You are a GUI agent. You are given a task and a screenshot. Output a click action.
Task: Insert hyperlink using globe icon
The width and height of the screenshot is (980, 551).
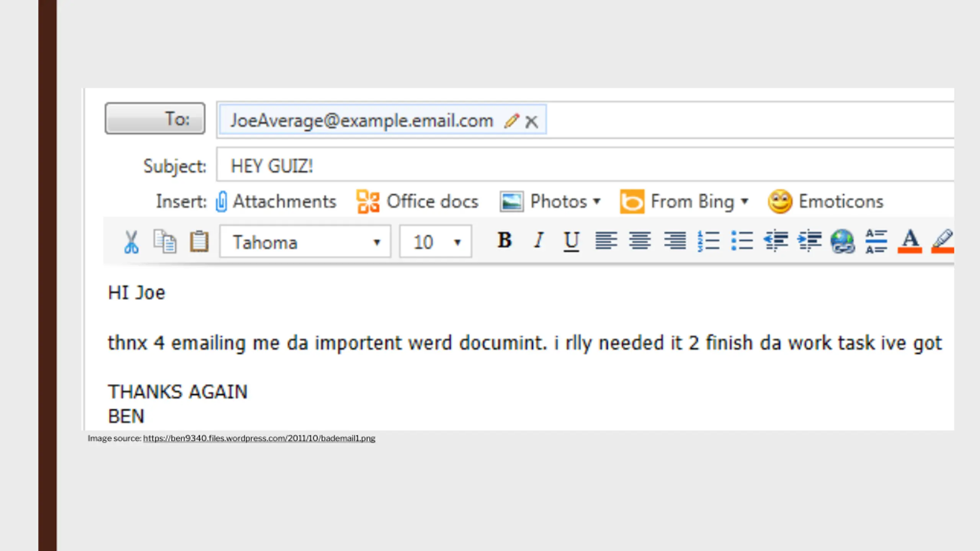[x=842, y=241]
